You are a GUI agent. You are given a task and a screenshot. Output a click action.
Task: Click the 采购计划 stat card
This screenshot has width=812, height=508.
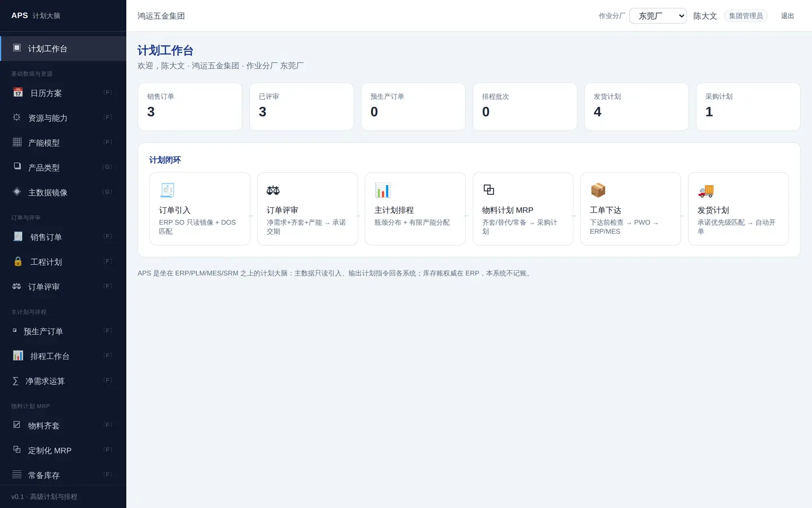(x=748, y=107)
